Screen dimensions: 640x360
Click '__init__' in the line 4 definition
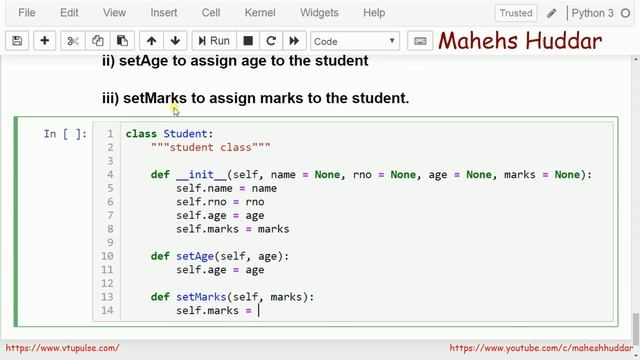201,175
